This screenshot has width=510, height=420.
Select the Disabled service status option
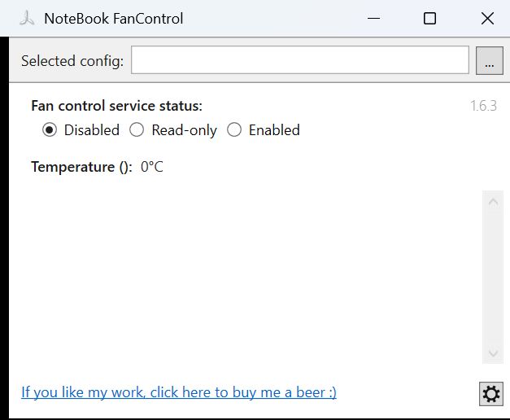(50, 130)
